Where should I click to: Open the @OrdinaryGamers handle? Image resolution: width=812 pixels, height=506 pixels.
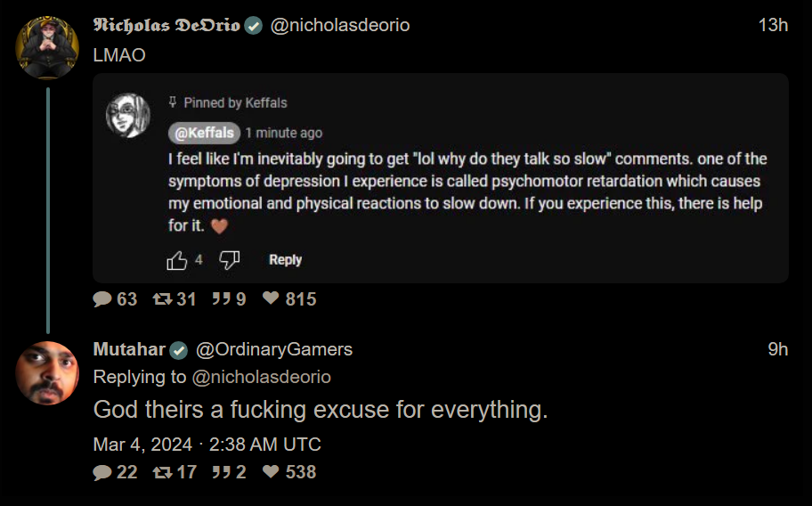click(274, 349)
